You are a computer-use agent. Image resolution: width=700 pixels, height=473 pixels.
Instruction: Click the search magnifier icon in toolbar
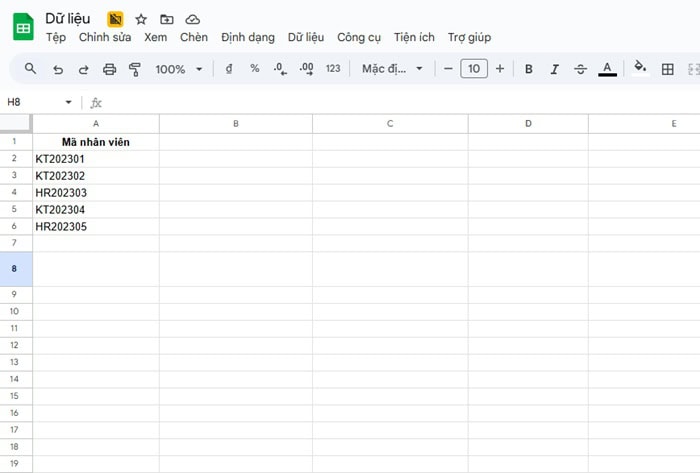coord(30,69)
